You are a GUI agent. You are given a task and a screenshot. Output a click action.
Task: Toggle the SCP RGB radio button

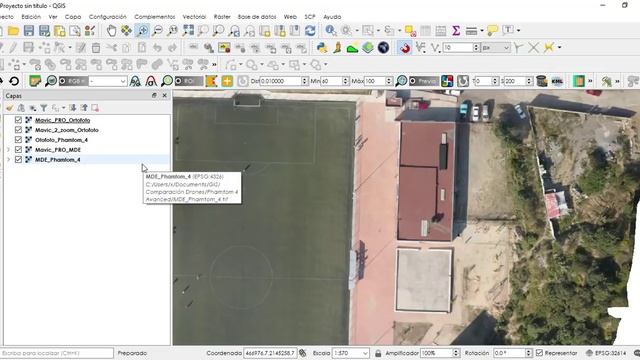(x=62, y=81)
